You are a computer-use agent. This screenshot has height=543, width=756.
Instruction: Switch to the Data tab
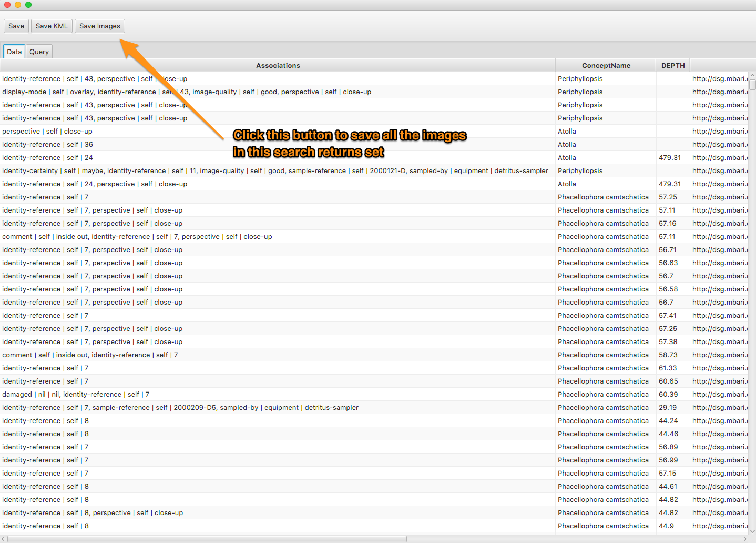(14, 52)
